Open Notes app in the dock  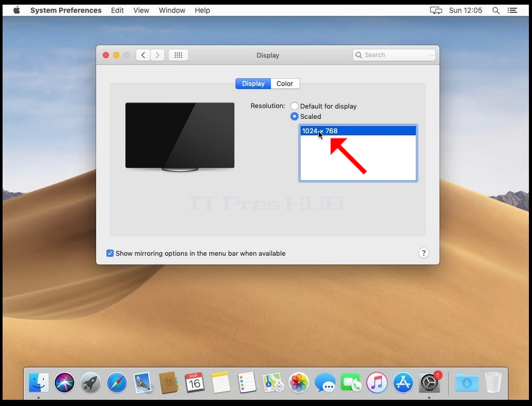[220, 383]
